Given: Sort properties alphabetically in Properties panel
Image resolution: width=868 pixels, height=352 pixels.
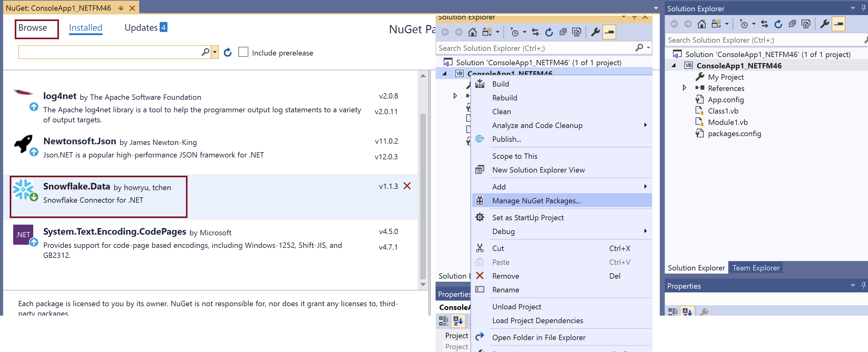Looking at the screenshot, I should [687, 312].
